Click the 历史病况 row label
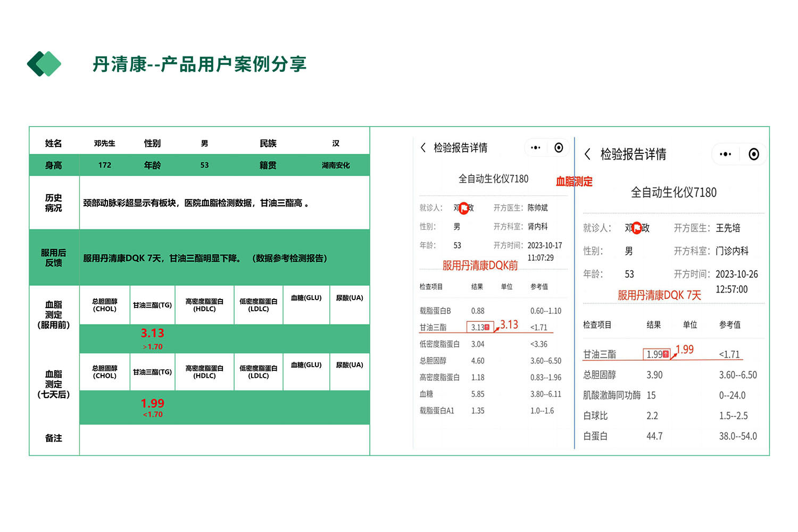Image resolution: width=798 pixels, height=532 pixels. [x=54, y=203]
